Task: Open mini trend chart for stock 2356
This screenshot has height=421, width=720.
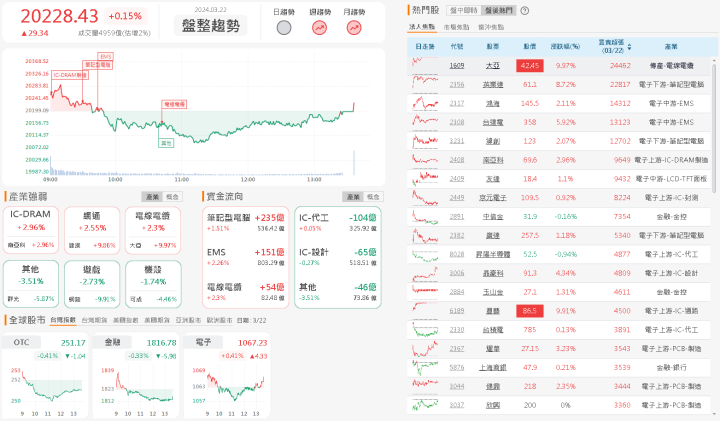Action: [x=425, y=84]
